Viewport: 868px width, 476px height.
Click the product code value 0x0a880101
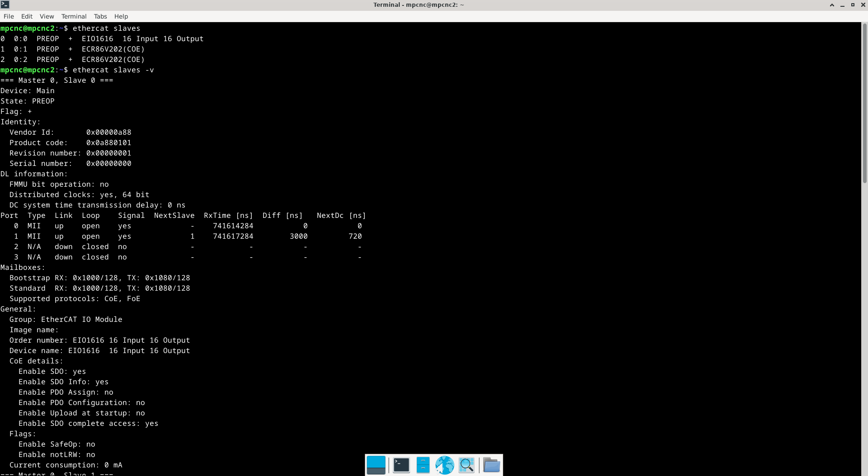pos(109,143)
